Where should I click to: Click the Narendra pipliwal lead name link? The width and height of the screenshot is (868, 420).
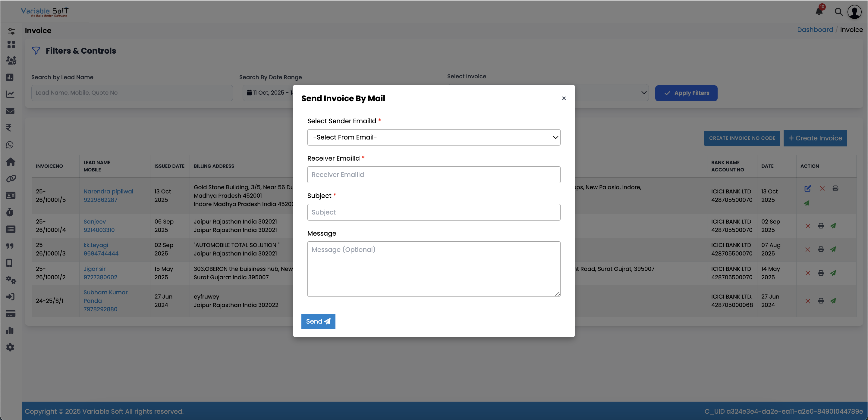(x=108, y=191)
